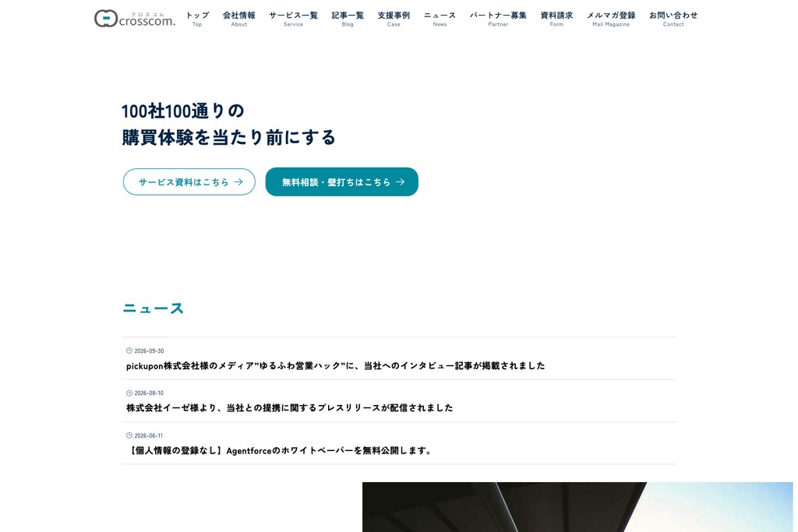Click date text 2026-08-10
This screenshot has height=532, width=798.
(x=149, y=393)
